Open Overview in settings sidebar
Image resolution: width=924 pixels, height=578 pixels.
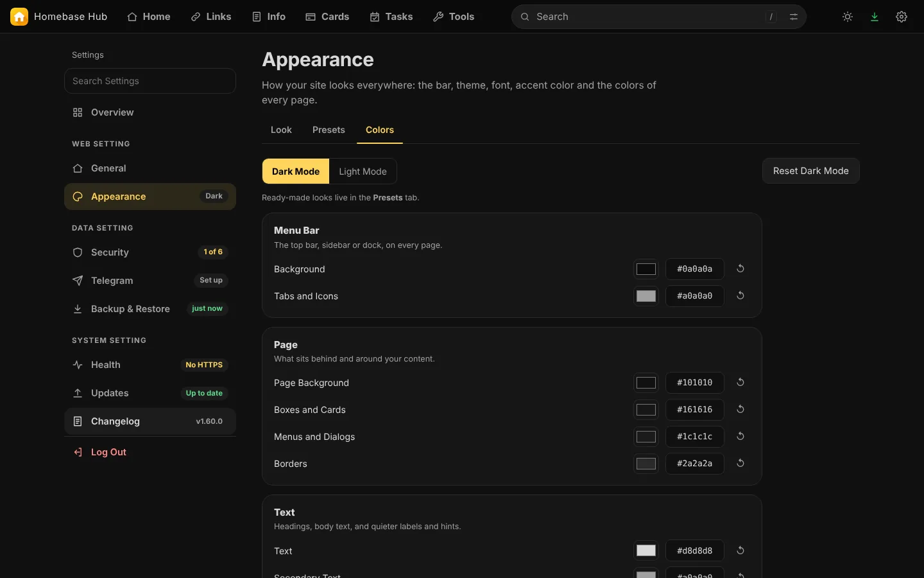(x=150, y=112)
